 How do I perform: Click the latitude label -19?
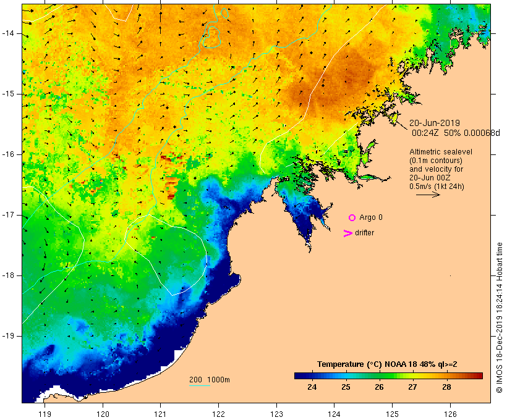point(8,336)
